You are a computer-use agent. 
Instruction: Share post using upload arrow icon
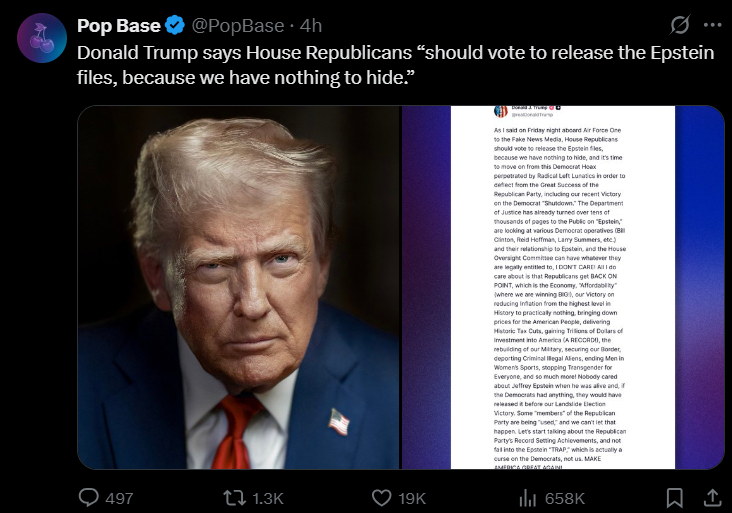pos(712,497)
